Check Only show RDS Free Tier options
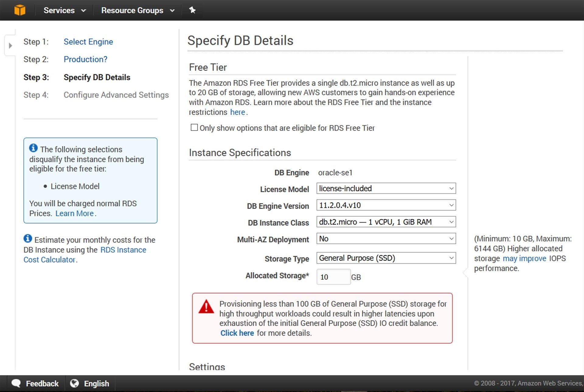Viewport: 584px width, 392px height. pyautogui.click(x=194, y=127)
